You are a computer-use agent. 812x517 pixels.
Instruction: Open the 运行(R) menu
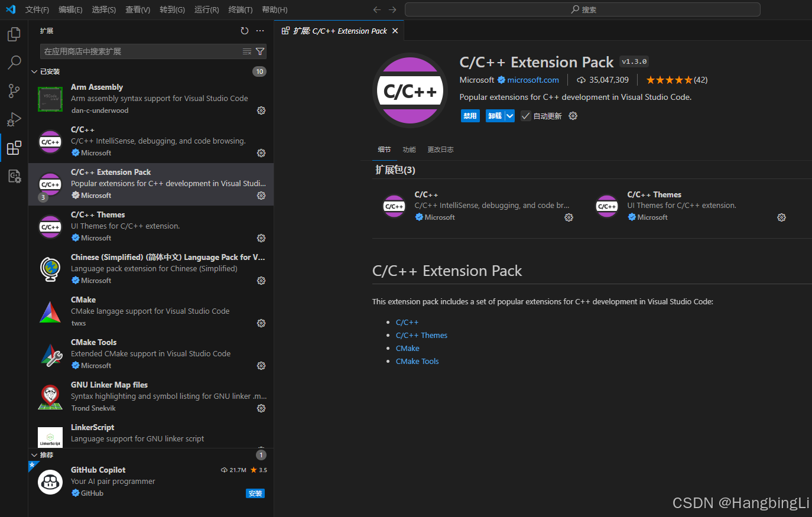pyautogui.click(x=206, y=9)
